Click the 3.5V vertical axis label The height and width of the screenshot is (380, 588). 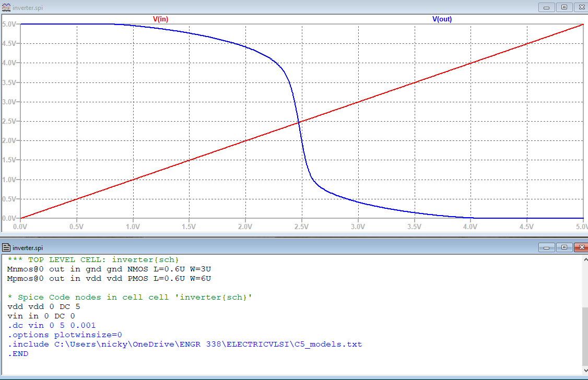9,82
